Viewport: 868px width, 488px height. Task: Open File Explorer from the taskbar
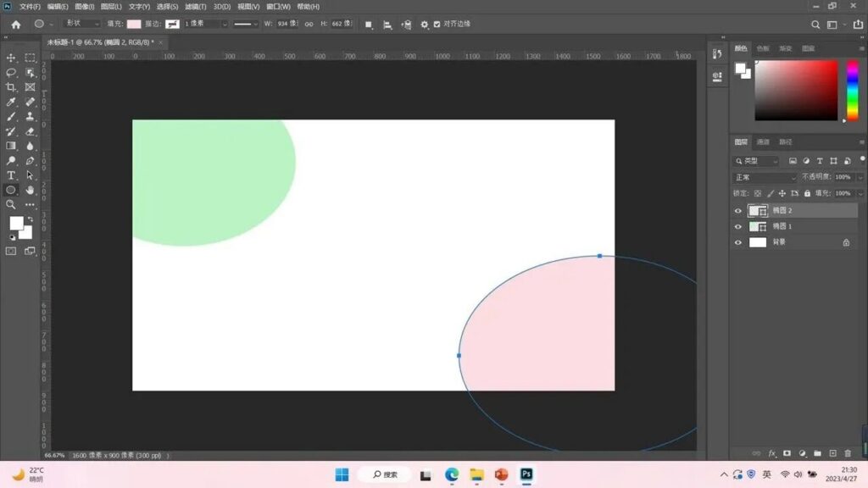pyautogui.click(x=476, y=474)
